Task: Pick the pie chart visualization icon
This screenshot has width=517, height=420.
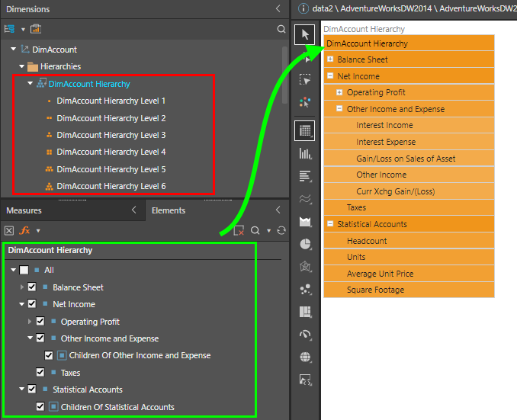Action: pos(305,244)
